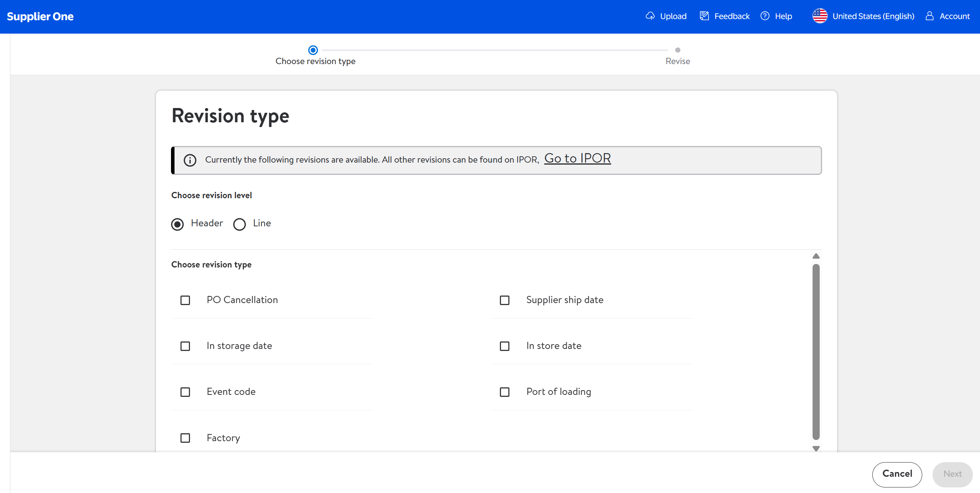Click the scrollbar up arrow
980x493 pixels.
coord(816,256)
